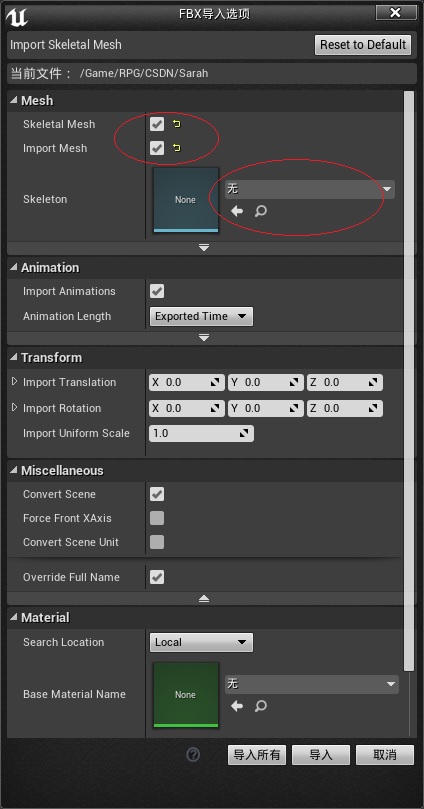Viewport: 424px width, 809px height.
Task: Collapse the Transform section
Action: (x=13, y=358)
